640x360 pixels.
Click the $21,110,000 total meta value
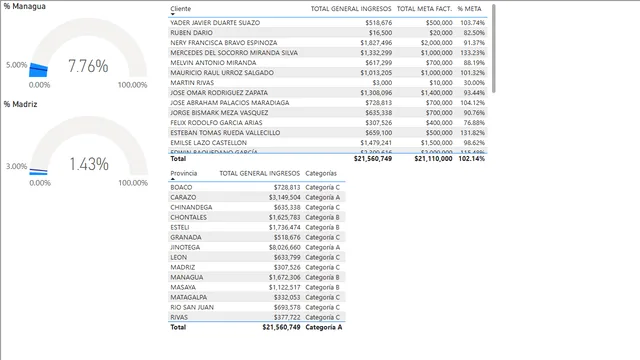433,158
